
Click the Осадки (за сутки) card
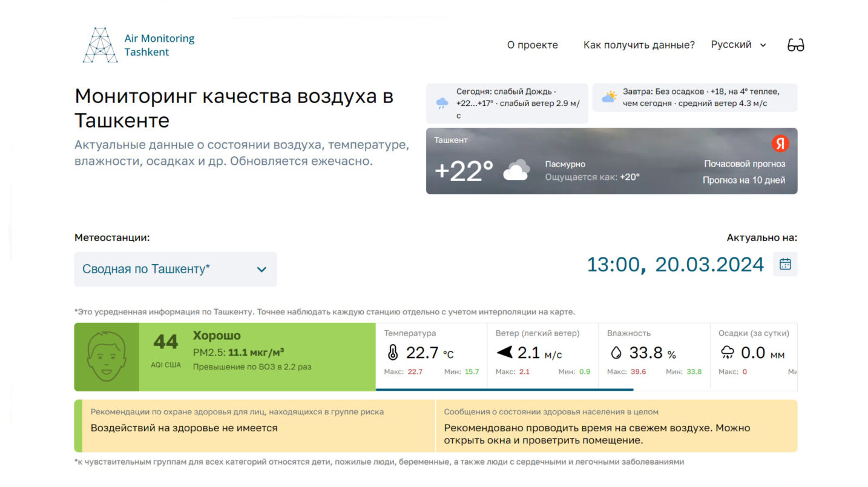(x=754, y=357)
